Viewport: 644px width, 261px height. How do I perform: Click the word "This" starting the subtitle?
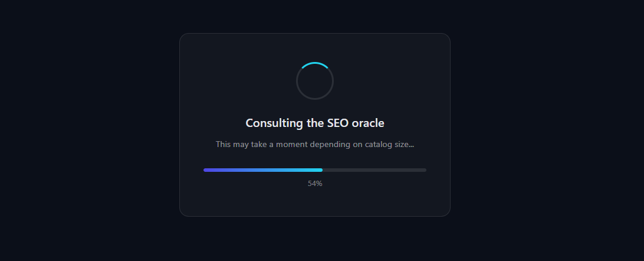(223, 144)
